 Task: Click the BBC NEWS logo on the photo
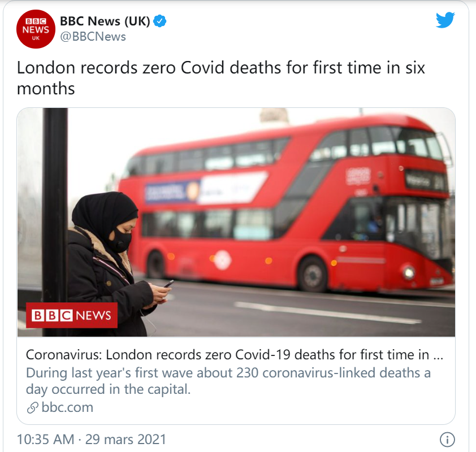(x=72, y=315)
